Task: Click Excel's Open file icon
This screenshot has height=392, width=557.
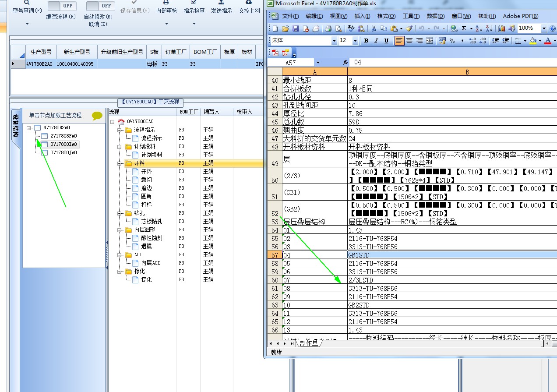Action: (285, 28)
